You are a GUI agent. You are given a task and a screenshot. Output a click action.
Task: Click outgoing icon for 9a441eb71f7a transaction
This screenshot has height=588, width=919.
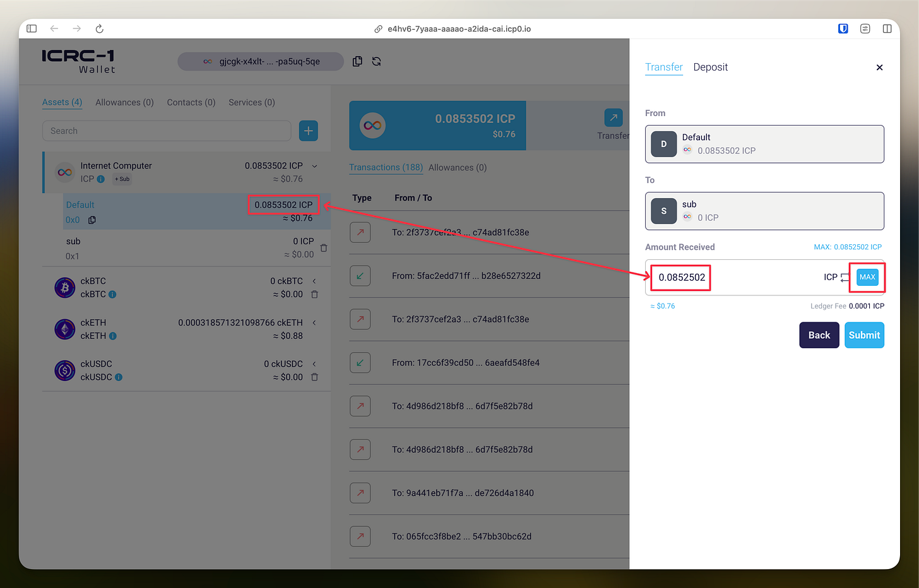[360, 493]
